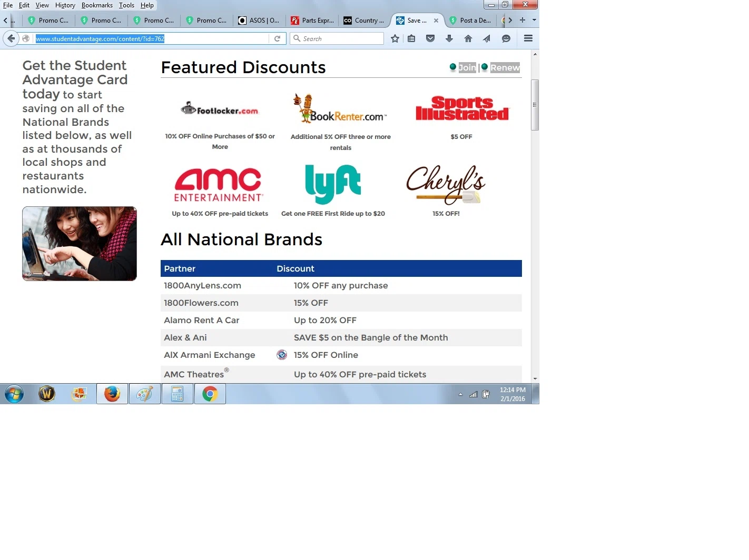The width and height of the screenshot is (749, 560).
Task: Click the badge icon beside Armani Exchange
Action: click(282, 355)
